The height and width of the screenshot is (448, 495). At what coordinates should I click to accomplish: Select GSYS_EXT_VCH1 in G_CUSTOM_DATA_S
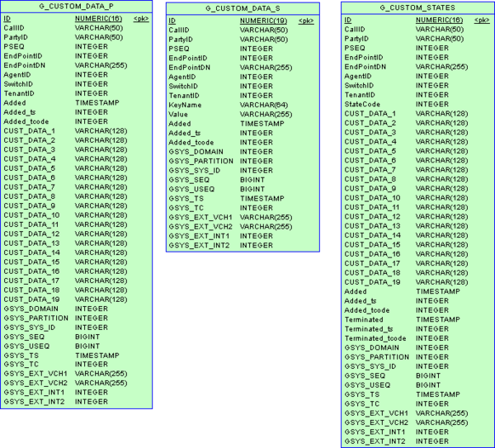200,218
